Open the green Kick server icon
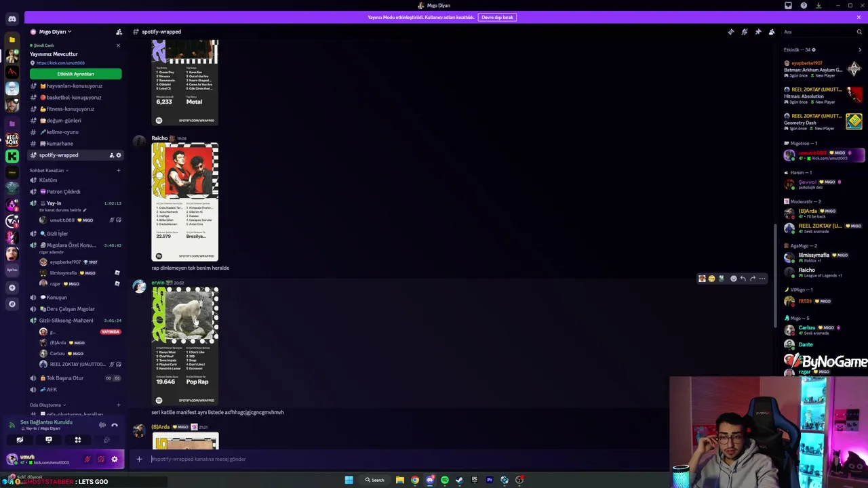 pos(12,156)
